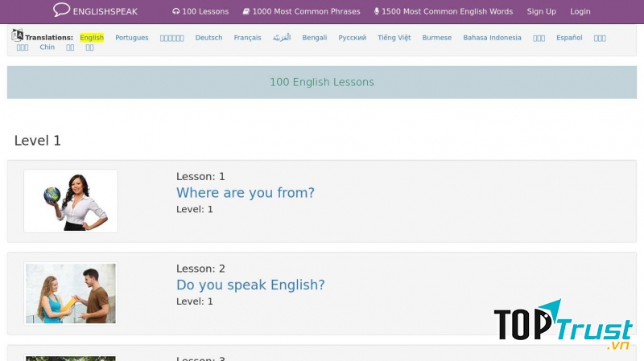Viewport: 644px width, 361px height.
Task: Click the Lesson 2 couple talking thumbnail
Action: 71,293
